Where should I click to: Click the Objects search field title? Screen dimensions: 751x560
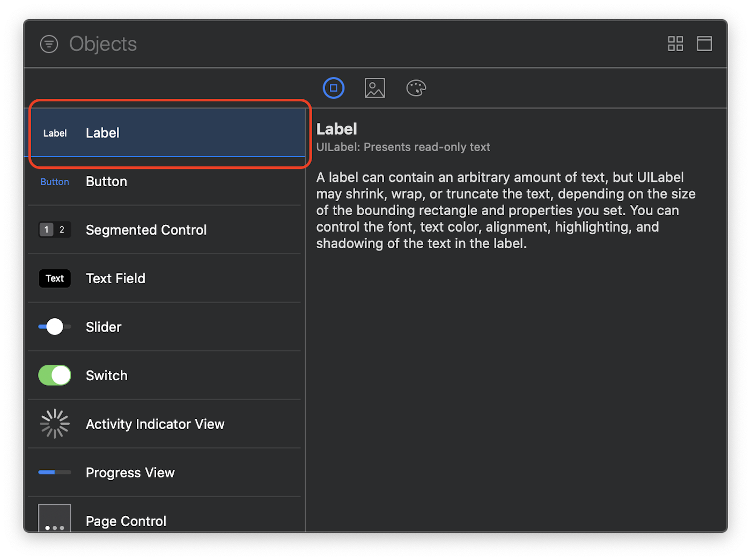point(103,44)
